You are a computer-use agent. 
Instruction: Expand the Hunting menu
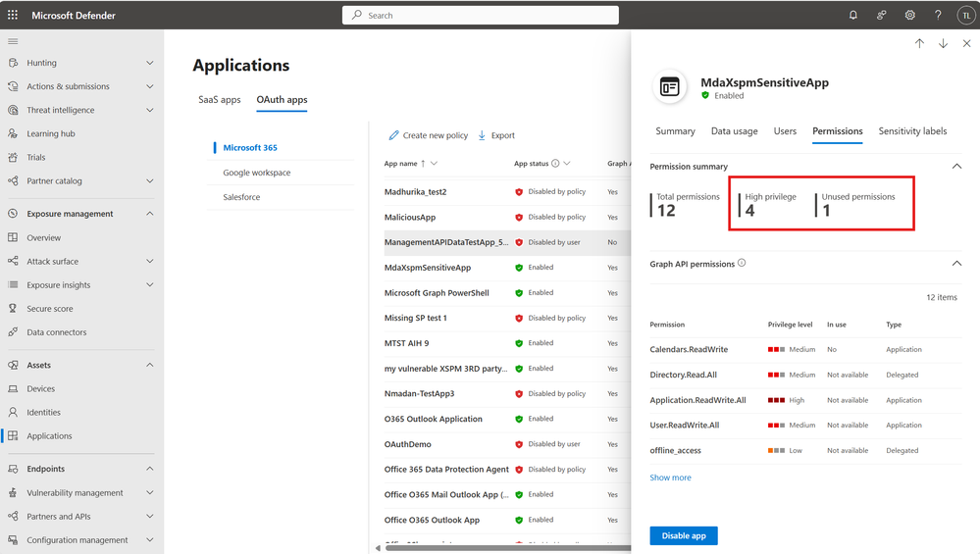pyautogui.click(x=150, y=63)
